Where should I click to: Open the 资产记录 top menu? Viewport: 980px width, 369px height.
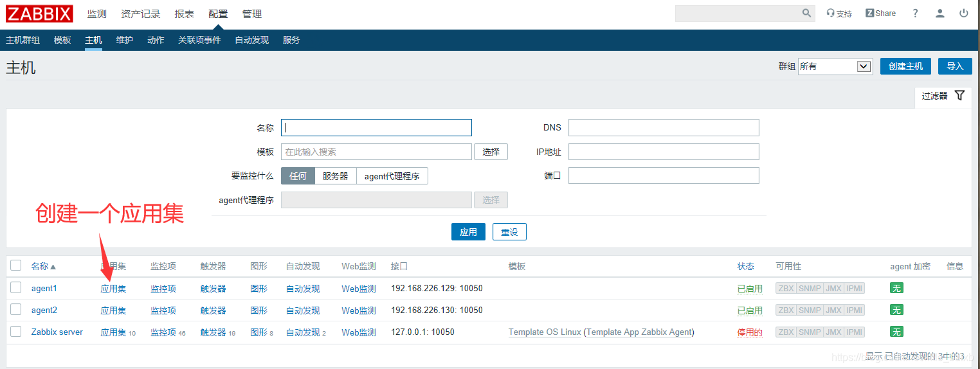coord(141,14)
